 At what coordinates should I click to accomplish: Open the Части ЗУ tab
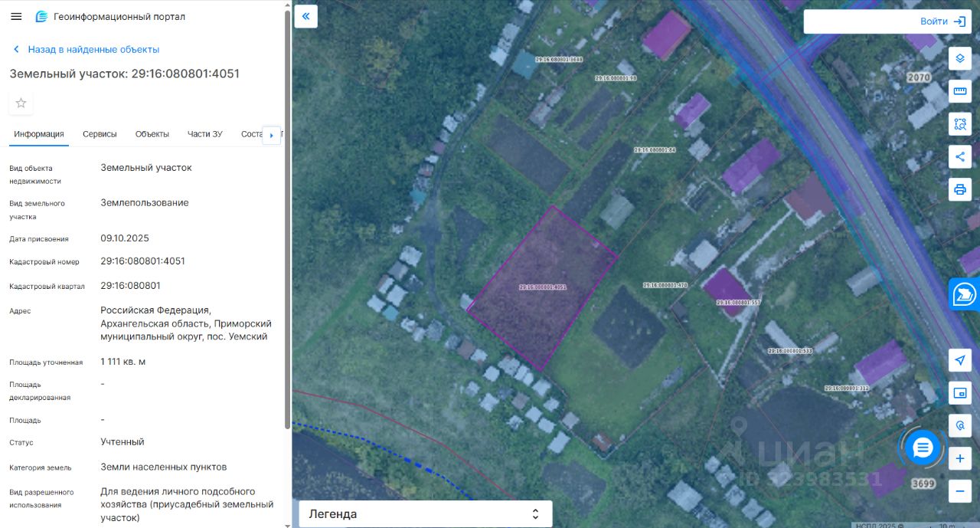tap(205, 134)
